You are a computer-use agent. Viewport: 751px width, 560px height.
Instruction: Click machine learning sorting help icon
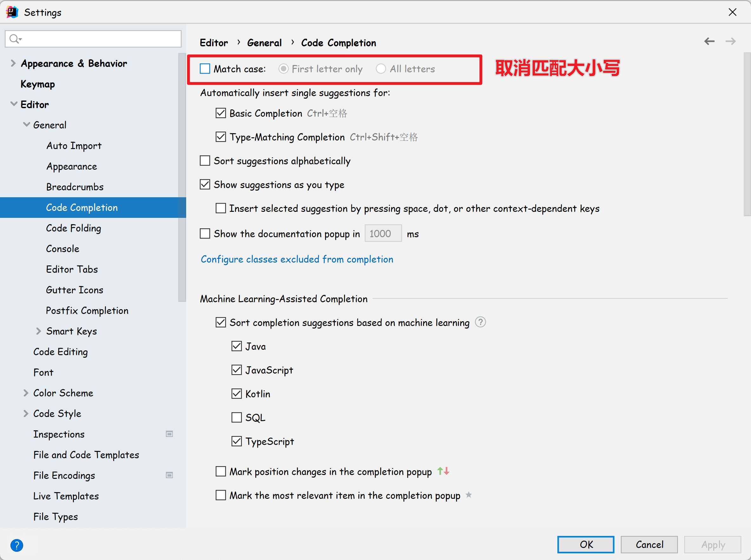click(480, 322)
